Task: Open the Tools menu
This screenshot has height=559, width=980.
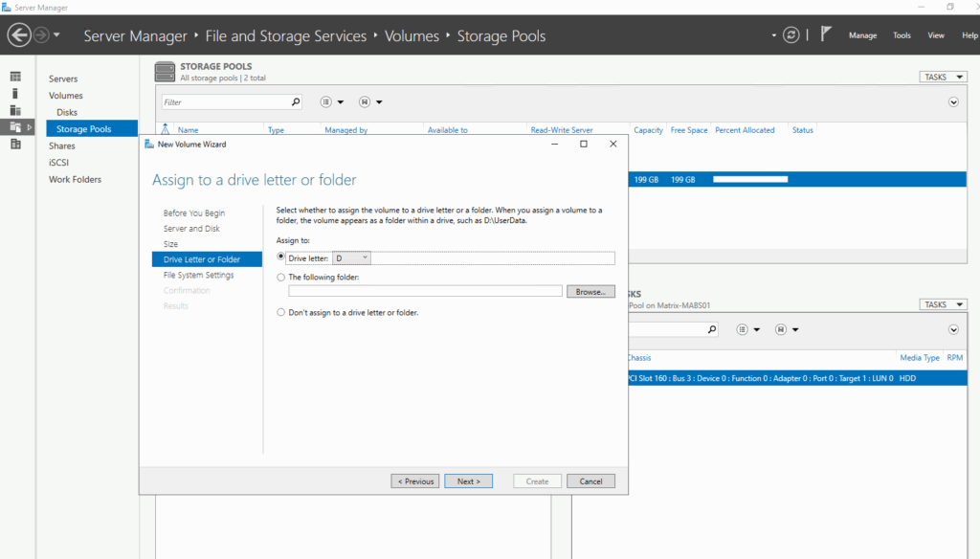Action: tap(902, 35)
